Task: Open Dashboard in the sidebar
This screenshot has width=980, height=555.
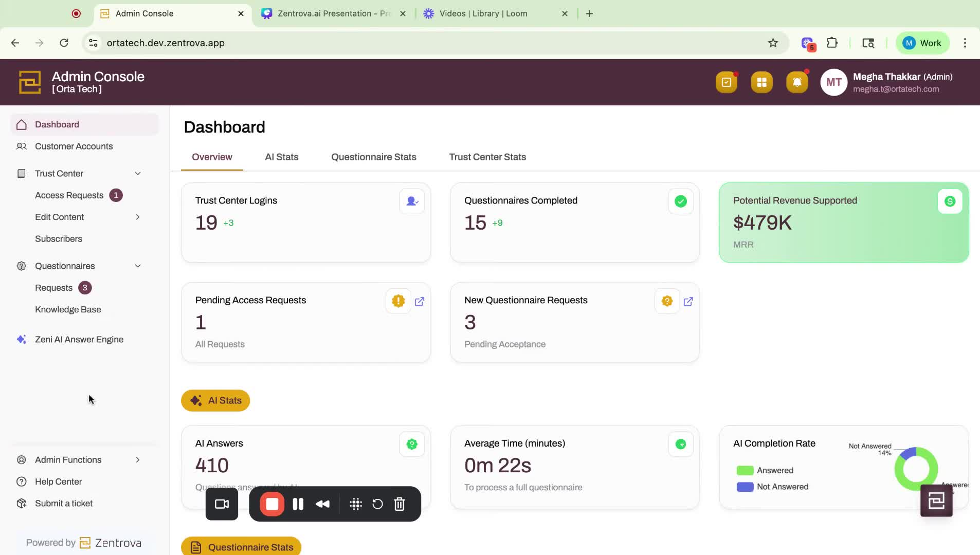Action: point(84,124)
